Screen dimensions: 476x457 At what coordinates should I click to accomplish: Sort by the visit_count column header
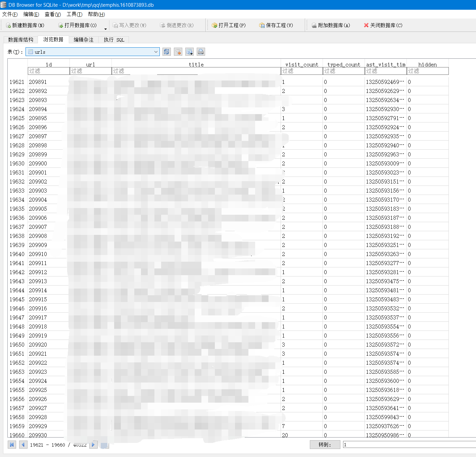[301, 64]
